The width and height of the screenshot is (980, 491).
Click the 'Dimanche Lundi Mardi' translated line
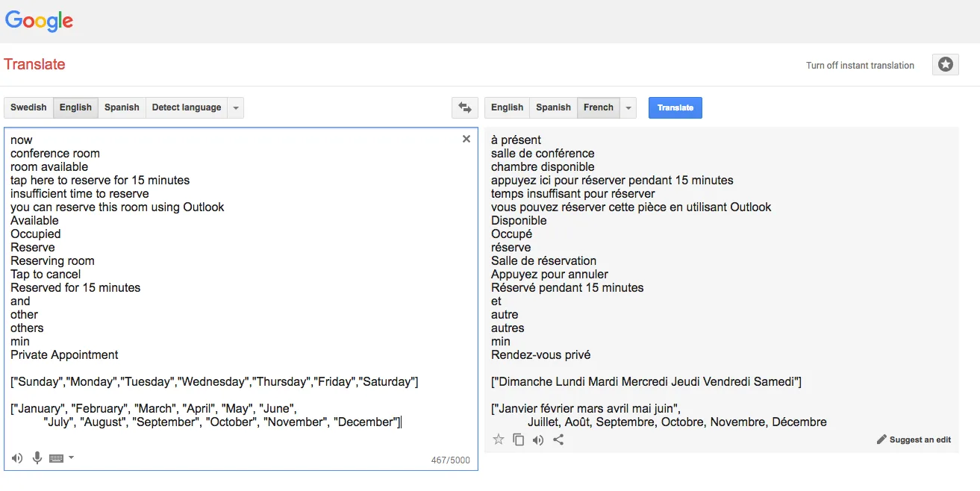click(x=646, y=382)
